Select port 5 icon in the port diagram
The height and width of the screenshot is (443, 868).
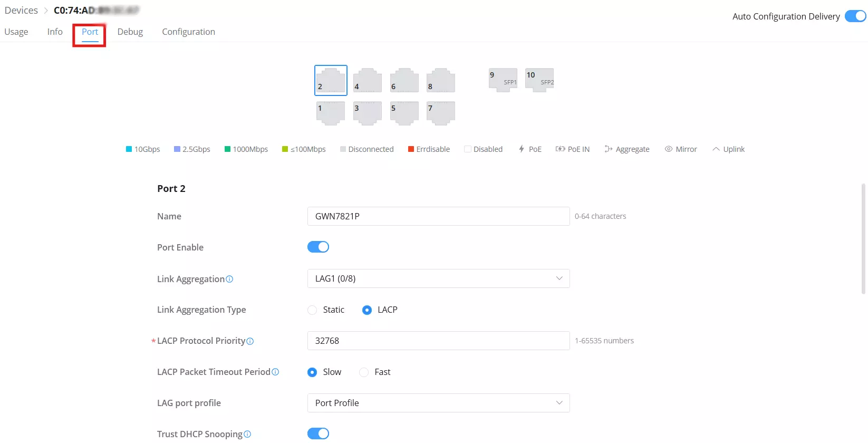coord(404,113)
